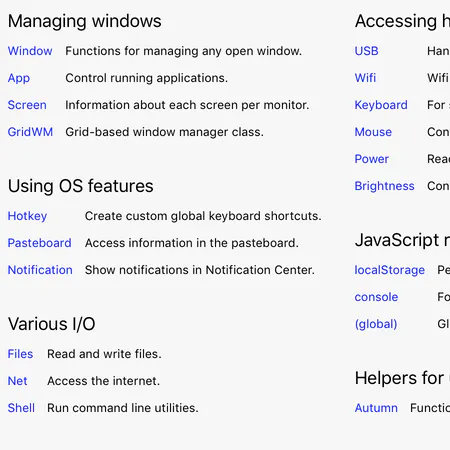Open the USB hardware link
Screen dimensions: 450x450
[366, 51]
